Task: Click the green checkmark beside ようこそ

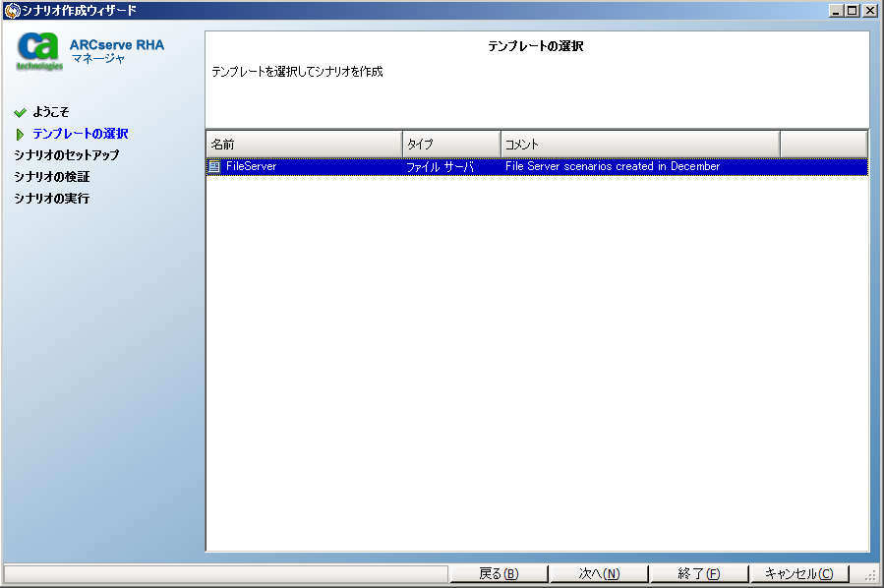Action: (x=21, y=113)
